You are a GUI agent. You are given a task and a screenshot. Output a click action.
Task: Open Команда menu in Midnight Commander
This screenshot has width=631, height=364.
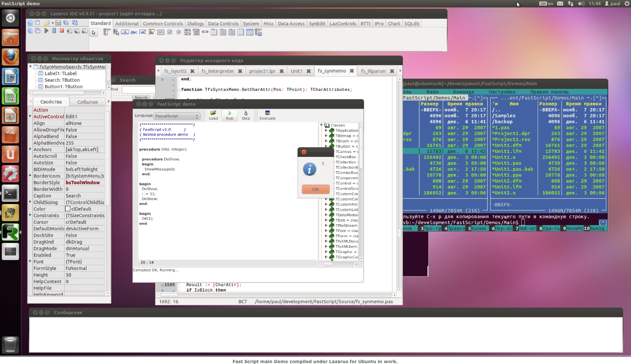click(x=464, y=92)
